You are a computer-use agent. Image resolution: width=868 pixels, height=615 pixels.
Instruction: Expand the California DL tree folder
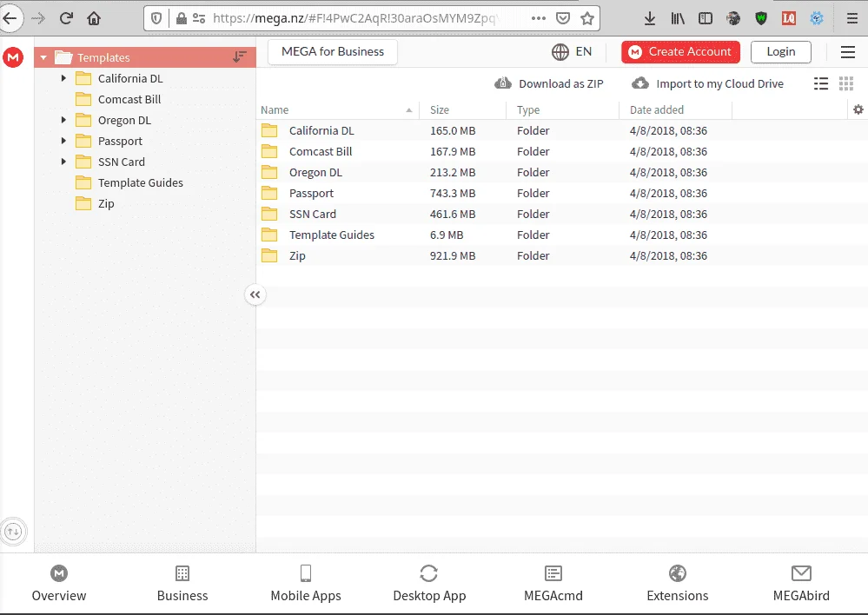click(x=63, y=78)
